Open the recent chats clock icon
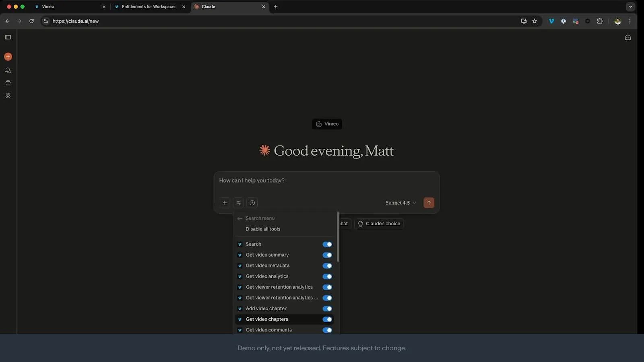644x362 pixels. (252, 203)
